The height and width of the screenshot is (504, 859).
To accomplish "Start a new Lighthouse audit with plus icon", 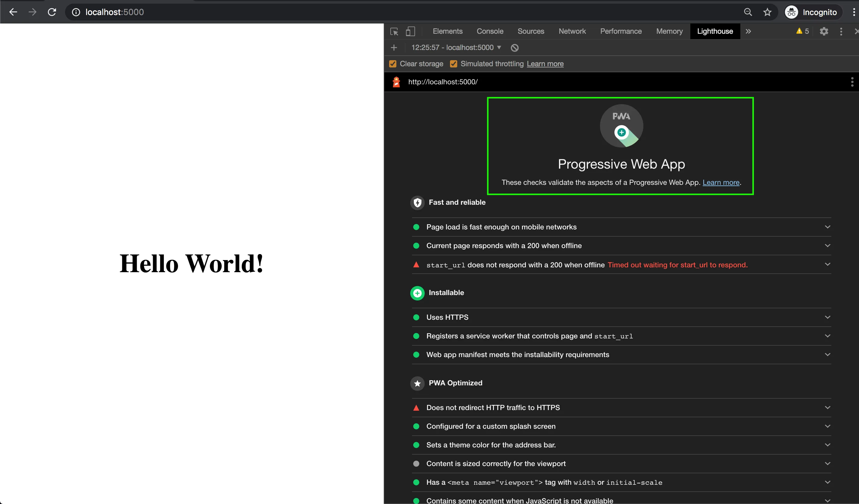I will tap(394, 48).
